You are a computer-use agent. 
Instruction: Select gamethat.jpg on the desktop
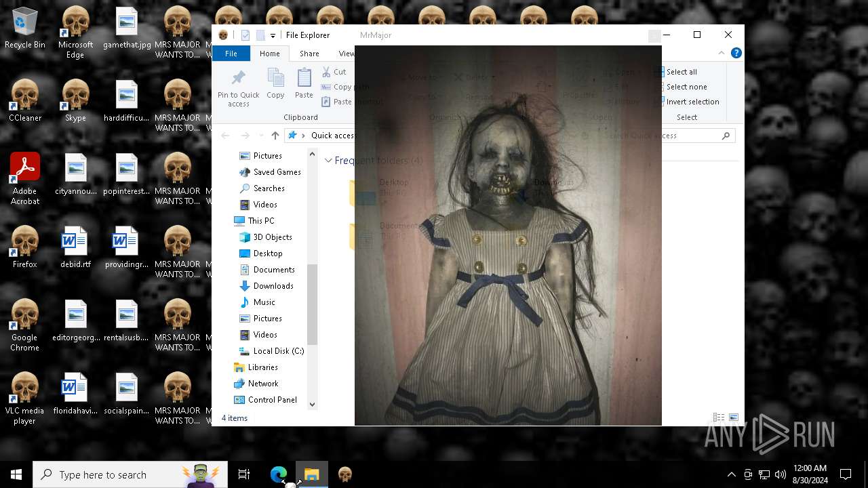click(127, 28)
